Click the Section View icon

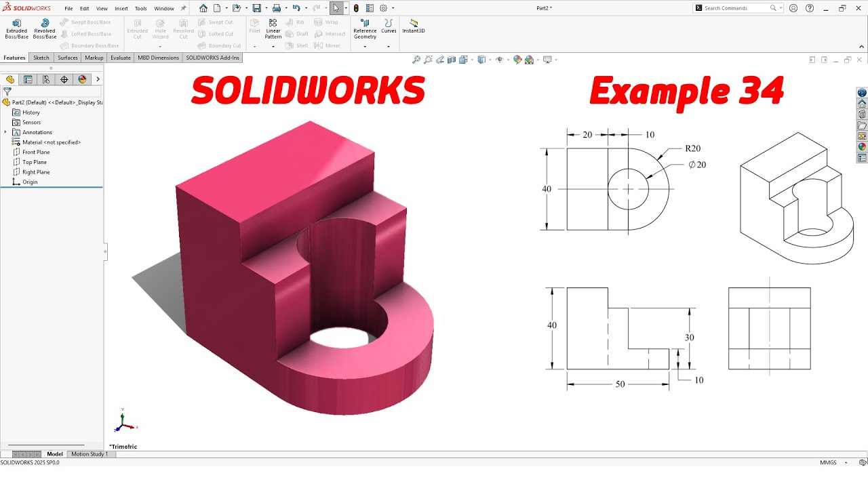(x=452, y=60)
